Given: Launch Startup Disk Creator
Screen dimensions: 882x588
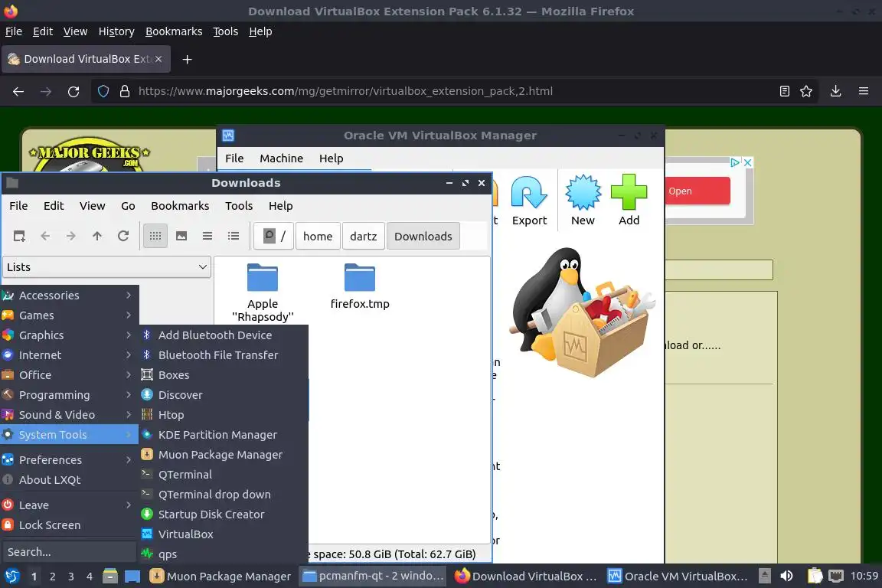Looking at the screenshot, I should point(224,514).
